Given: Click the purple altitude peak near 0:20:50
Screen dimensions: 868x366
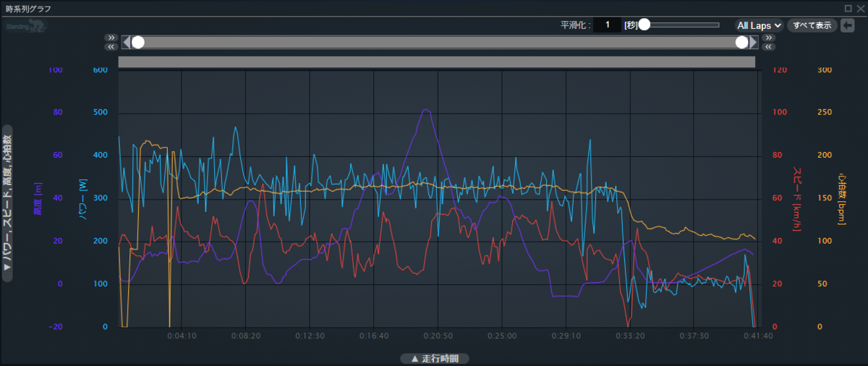Looking at the screenshot, I should [426, 110].
